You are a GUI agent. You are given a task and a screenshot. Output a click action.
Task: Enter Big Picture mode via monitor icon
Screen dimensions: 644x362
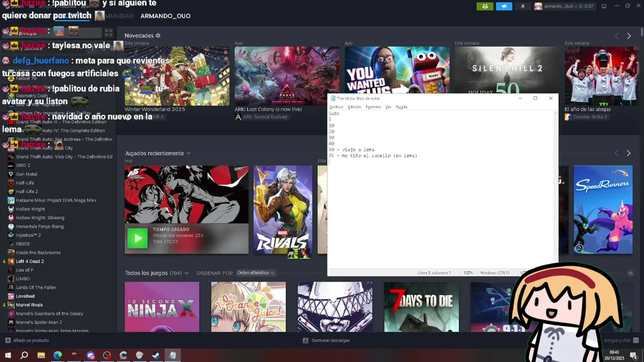tap(604, 6)
